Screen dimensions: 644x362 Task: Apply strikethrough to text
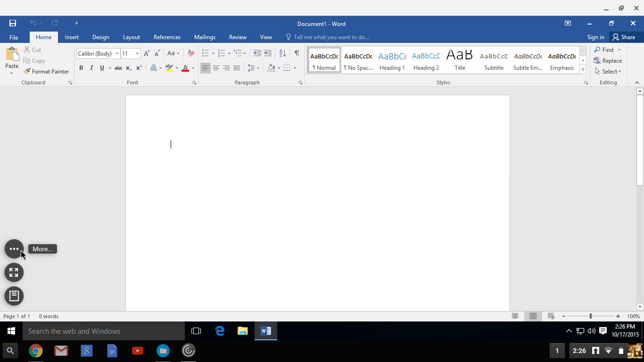click(118, 68)
